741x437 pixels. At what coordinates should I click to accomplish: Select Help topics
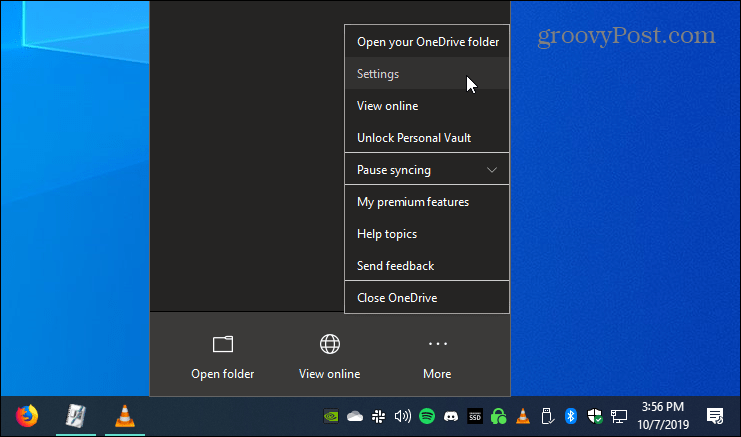click(427, 234)
